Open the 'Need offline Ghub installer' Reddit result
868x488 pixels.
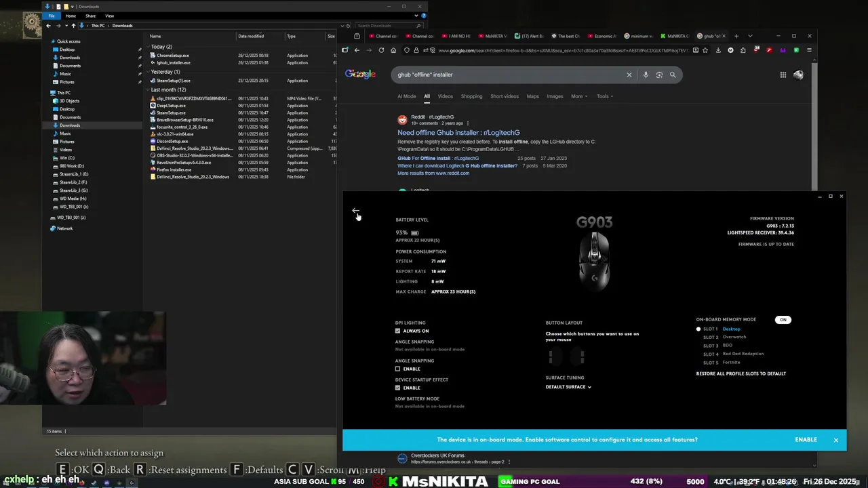pos(458,133)
